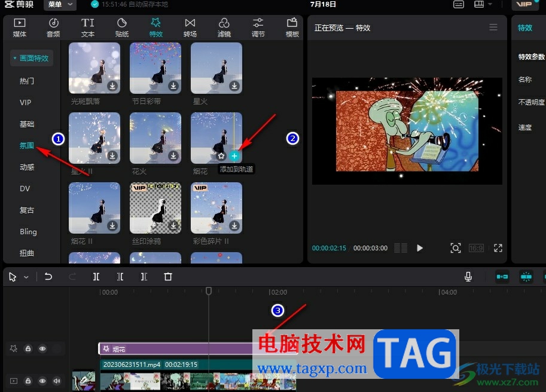Toggle main track magnet snapping
This screenshot has width=546, height=392.
tap(502, 277)
